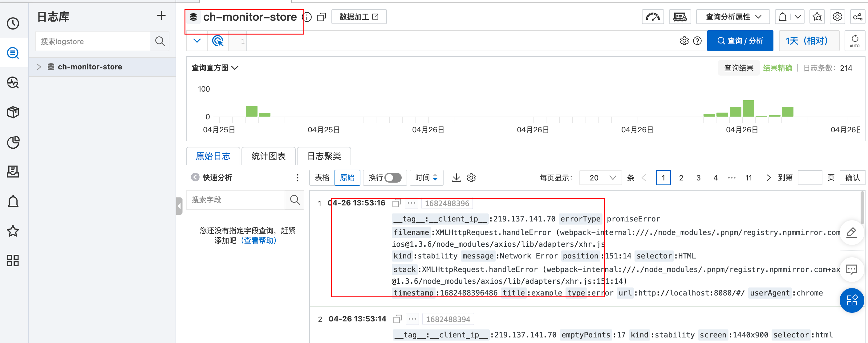Expand ch-monitor-store tree node

(x=39, y=67)
